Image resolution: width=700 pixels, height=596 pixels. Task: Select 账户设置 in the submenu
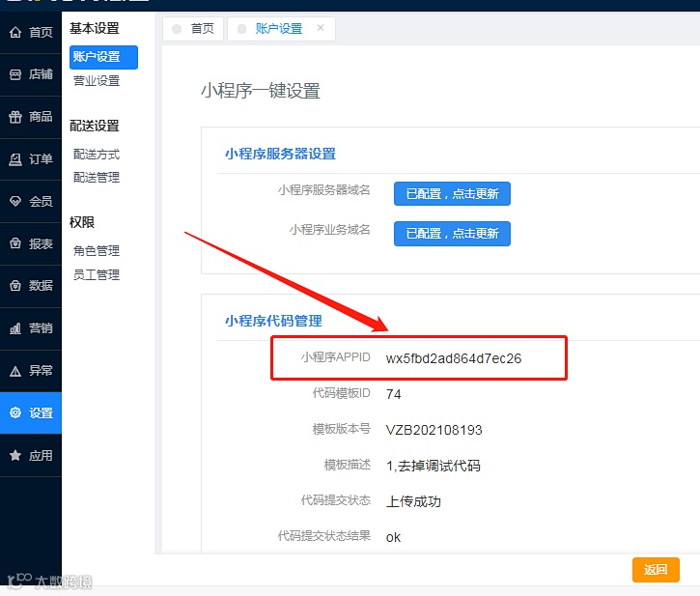coord(103,57)
